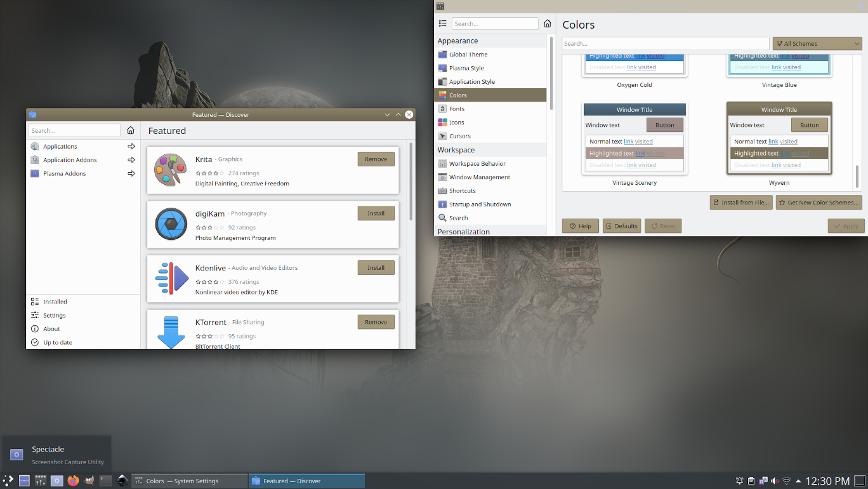Image resolution: width=868 pixels, height=489 pixels.
Task: Open Icons settings
Action: click(490, 122)
